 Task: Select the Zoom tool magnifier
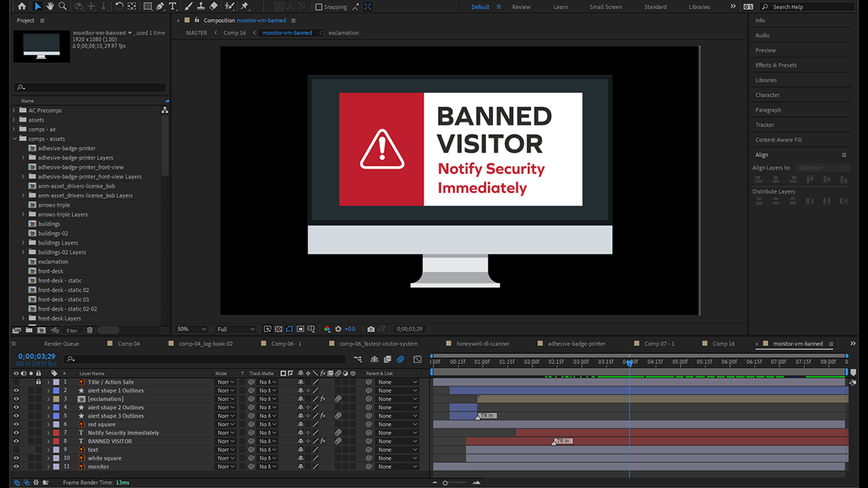point(62,6)
